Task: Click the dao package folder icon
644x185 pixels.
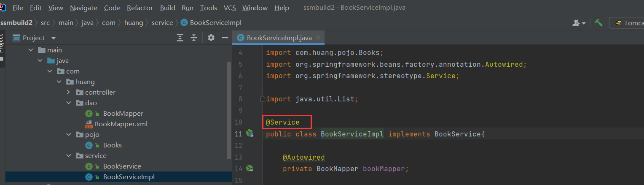Action: pyautogui.click(x=79, y=103)
